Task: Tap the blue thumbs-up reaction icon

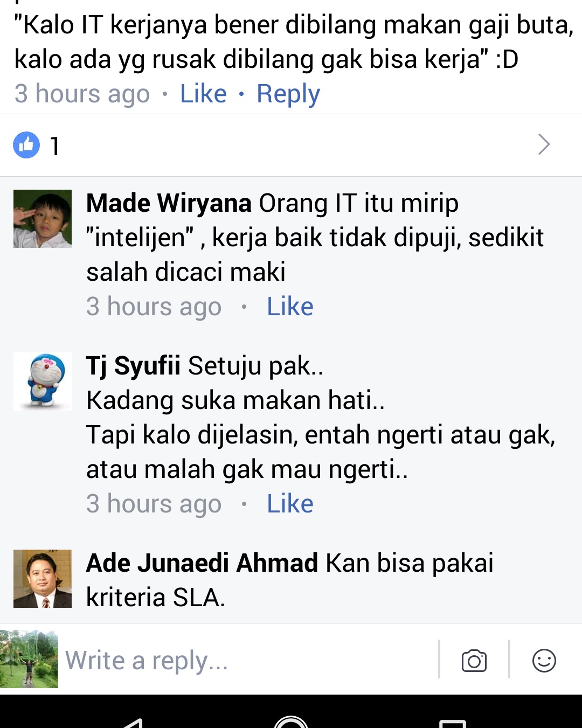Action: (26, 145)
